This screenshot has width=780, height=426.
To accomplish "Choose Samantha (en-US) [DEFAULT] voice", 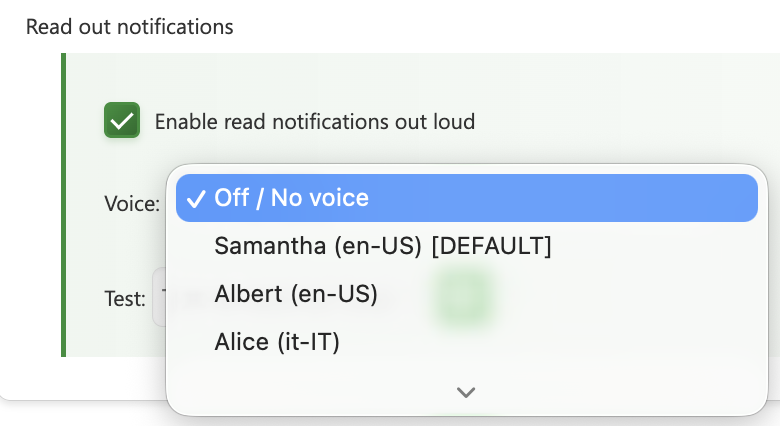I will (382, 246).
